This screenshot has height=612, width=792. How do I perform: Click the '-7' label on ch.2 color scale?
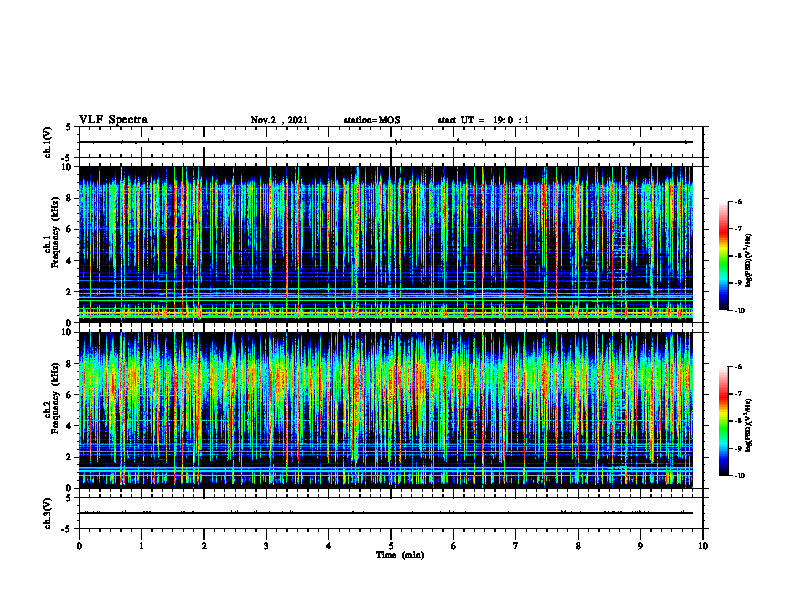pyautogui.click(x=738, y=394)
